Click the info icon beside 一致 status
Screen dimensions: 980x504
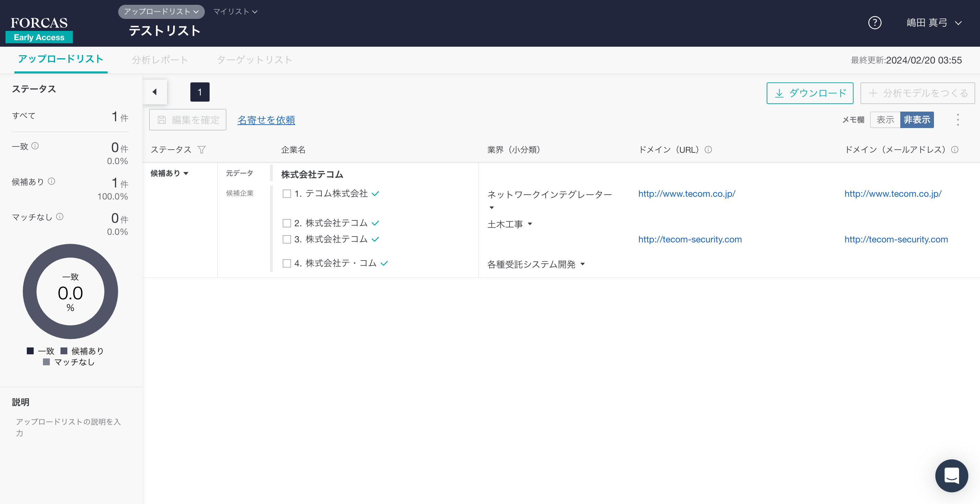pyautogui.click(x=35, y=146)
